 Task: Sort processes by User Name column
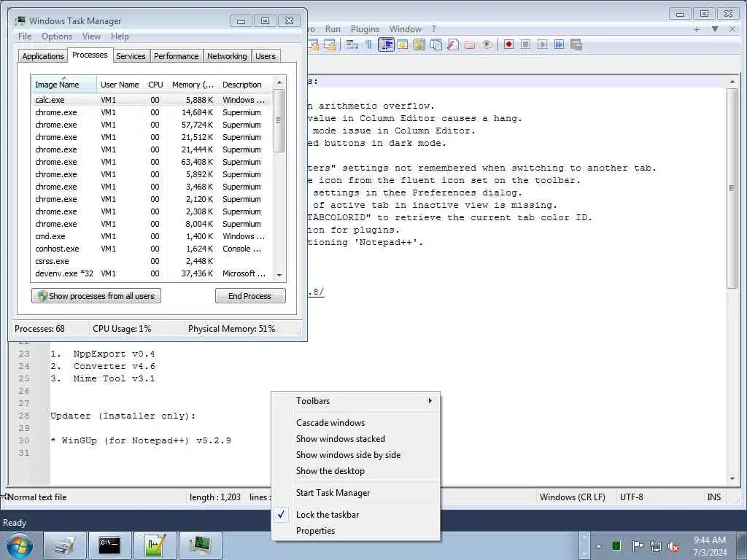(120, 85)
